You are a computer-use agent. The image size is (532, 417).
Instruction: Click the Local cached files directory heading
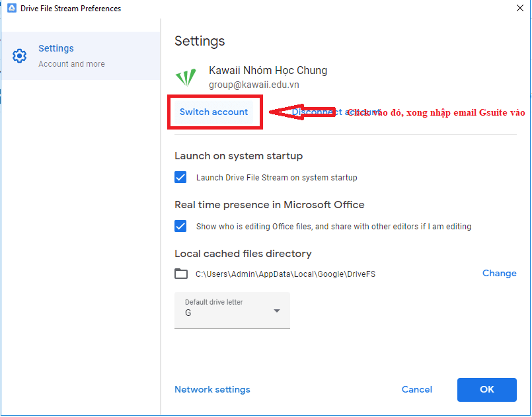[243, 254]
